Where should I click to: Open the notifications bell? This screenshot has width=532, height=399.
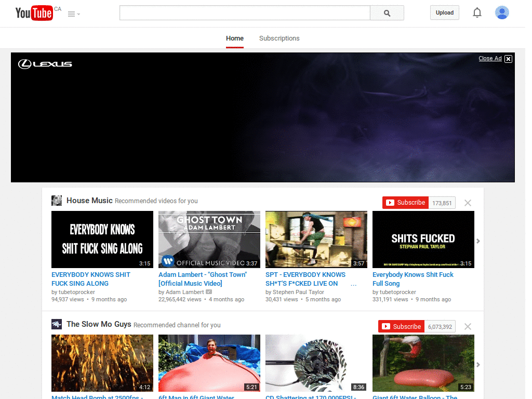[x=477, y=12]
